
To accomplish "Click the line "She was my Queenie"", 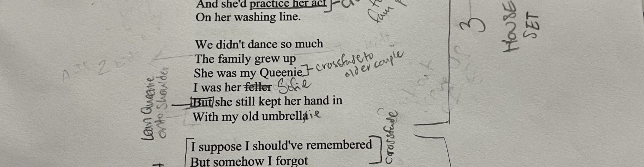I will tap(248, 73).
